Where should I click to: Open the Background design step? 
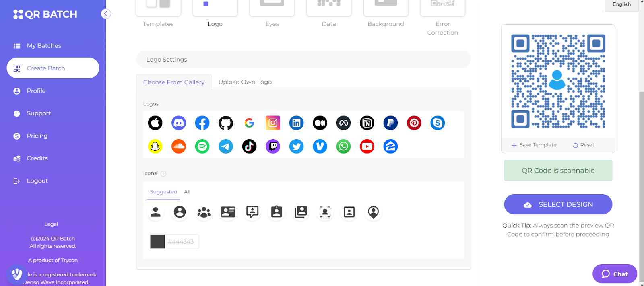(386, 14)
